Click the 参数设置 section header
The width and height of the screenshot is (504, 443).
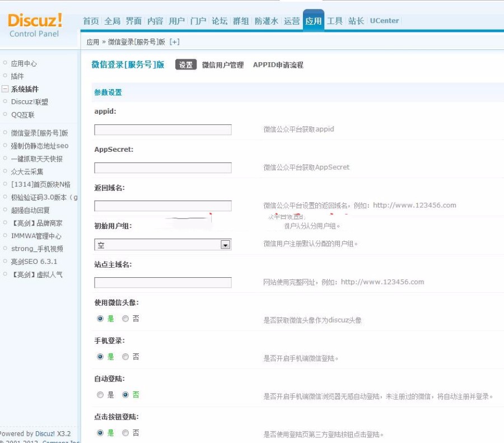[x=108, y=92]
